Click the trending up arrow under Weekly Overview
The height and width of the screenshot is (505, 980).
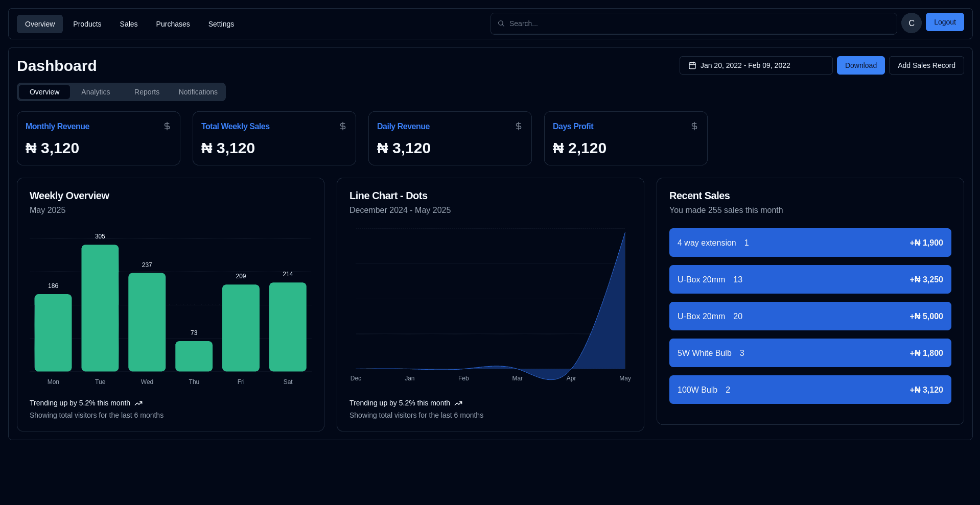(138, 403)
